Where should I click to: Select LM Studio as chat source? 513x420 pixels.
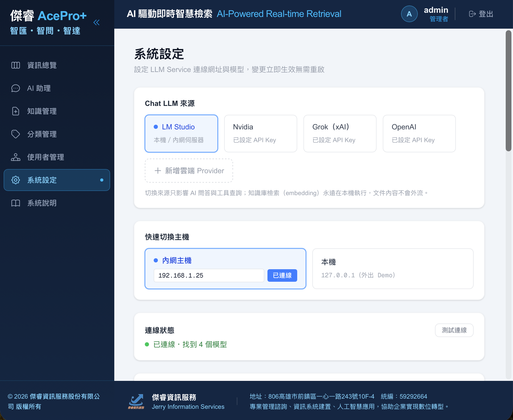(181, 134)
